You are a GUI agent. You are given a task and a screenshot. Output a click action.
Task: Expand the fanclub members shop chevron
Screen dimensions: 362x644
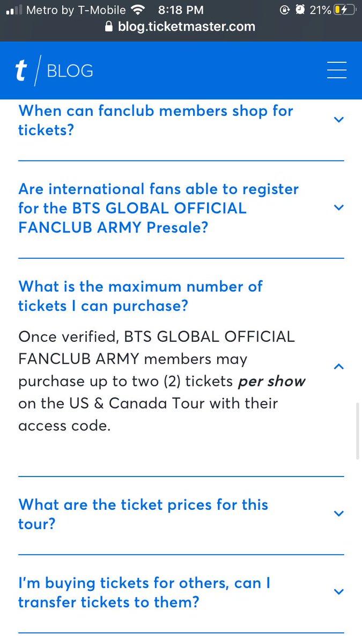coord(338,120)
